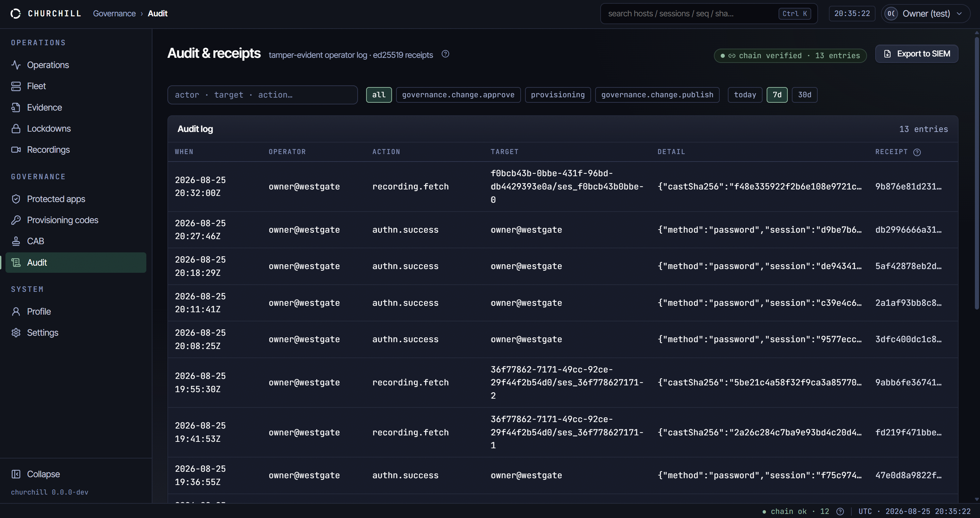Viewport: 980px width, 518px height.
Task: Click the WHEN column header
Action: click(184, 152)
